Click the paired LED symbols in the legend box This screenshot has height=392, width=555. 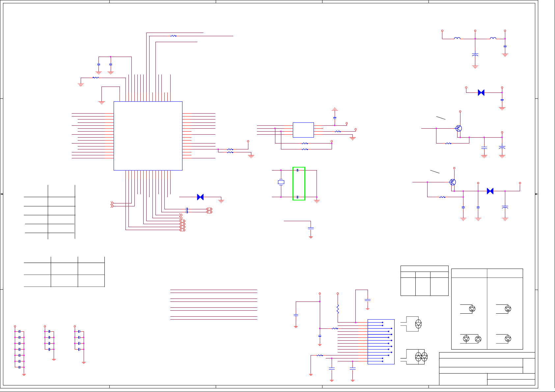472,339
